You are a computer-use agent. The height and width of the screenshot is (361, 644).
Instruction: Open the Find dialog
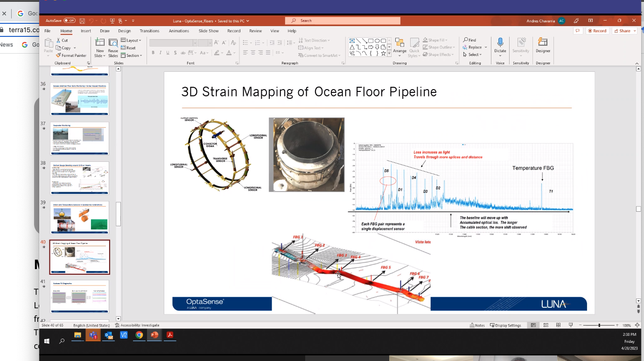469,40
